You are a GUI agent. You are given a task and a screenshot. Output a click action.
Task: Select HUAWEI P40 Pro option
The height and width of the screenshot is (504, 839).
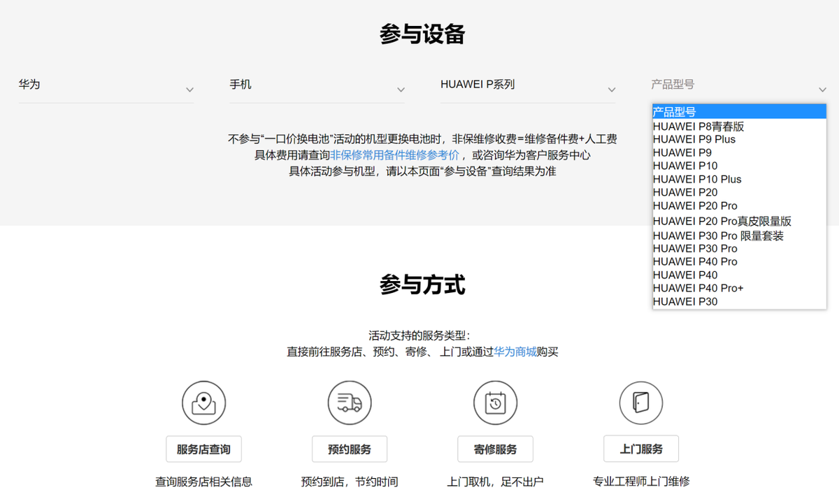tap(739, 261)
